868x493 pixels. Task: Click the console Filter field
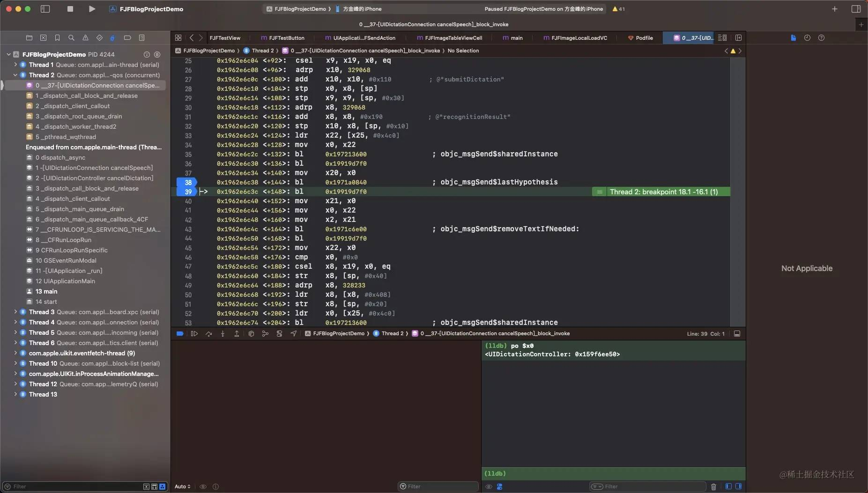(647, 486)
